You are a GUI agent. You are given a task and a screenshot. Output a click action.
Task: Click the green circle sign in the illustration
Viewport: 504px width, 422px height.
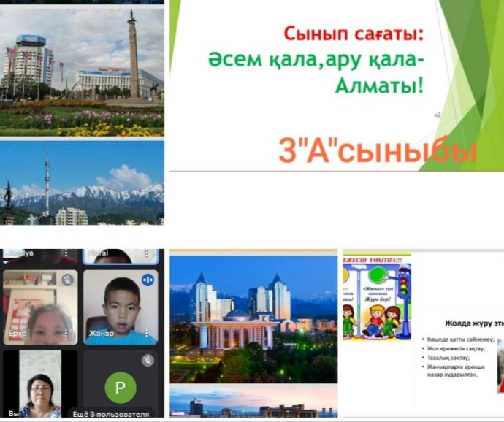pyautogui.click(x=377, y=274)
